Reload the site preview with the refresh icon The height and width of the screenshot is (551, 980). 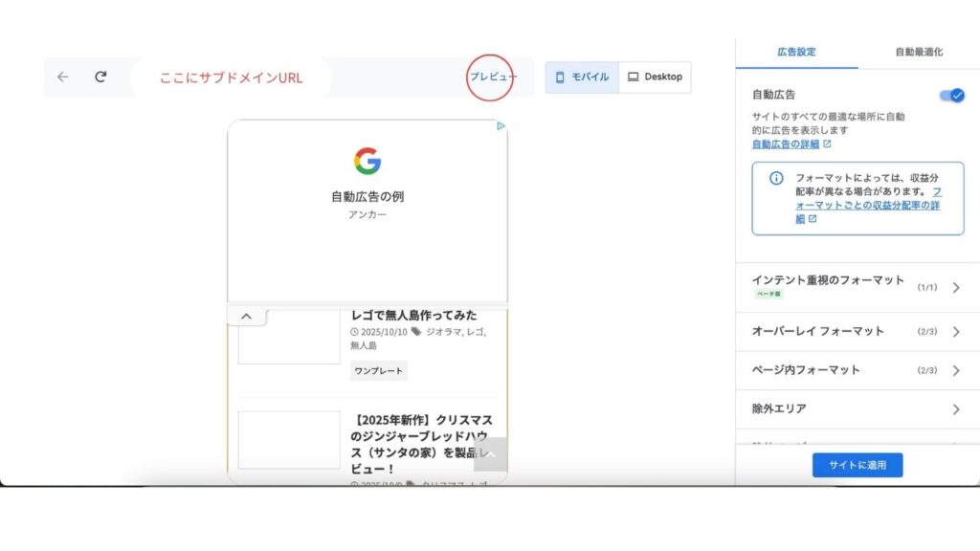(x=100, y=77)
